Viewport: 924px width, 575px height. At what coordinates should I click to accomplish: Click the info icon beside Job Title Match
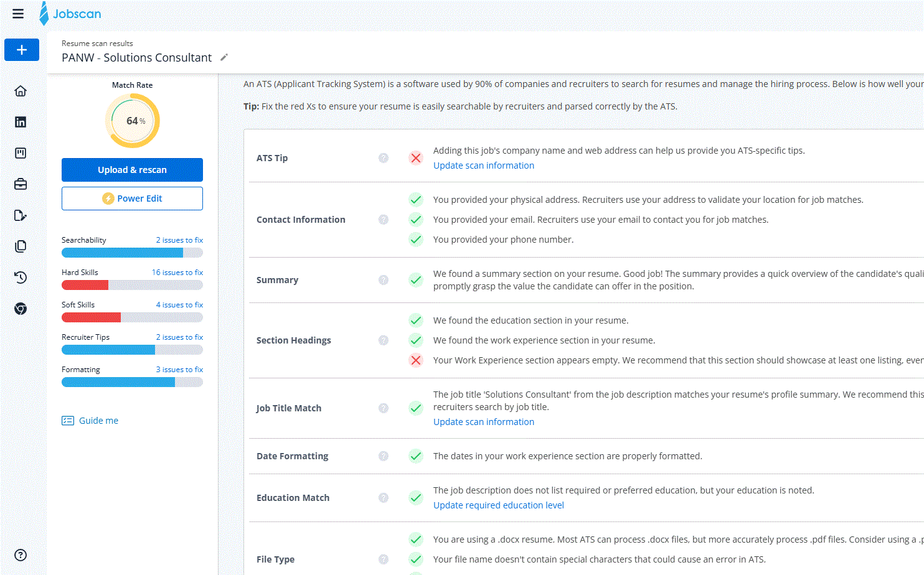(384, 408)
